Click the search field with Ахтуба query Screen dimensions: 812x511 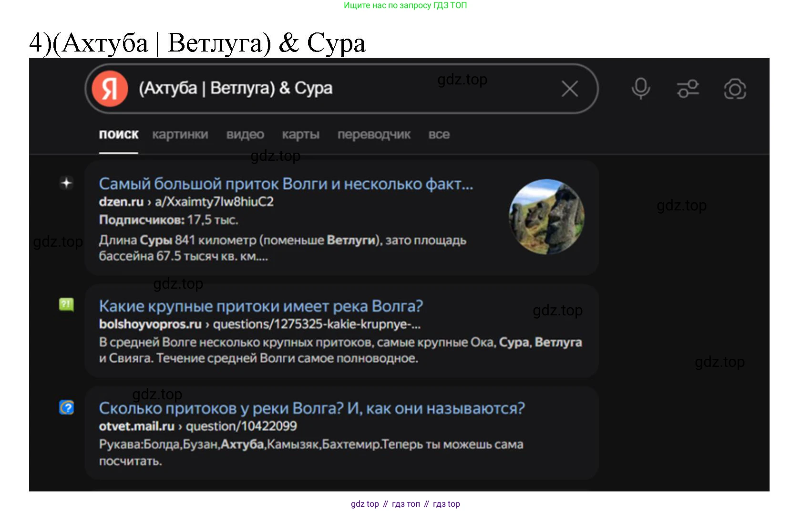click(341, 89)
